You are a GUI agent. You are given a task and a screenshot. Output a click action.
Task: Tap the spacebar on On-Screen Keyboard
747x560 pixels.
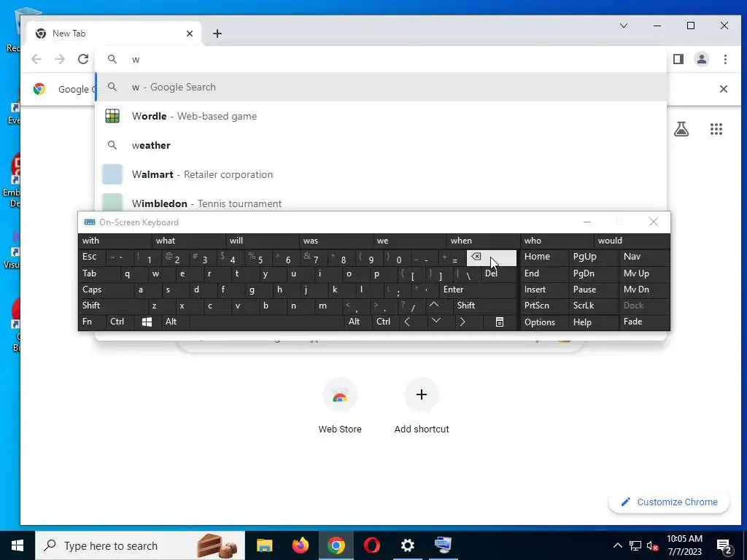(266, 322)
